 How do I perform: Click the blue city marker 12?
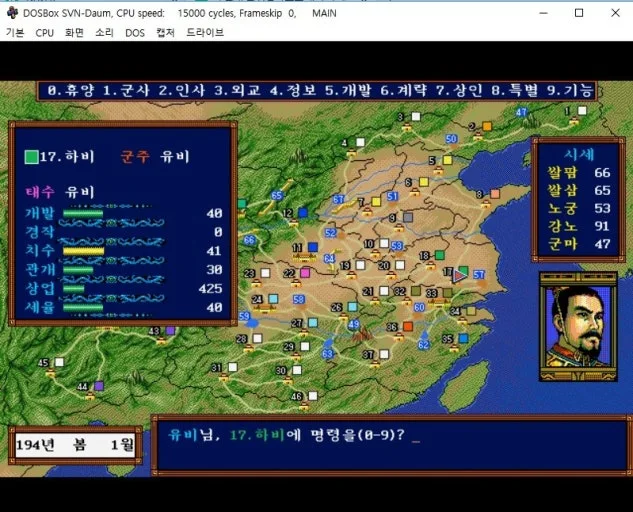[303, 212]
